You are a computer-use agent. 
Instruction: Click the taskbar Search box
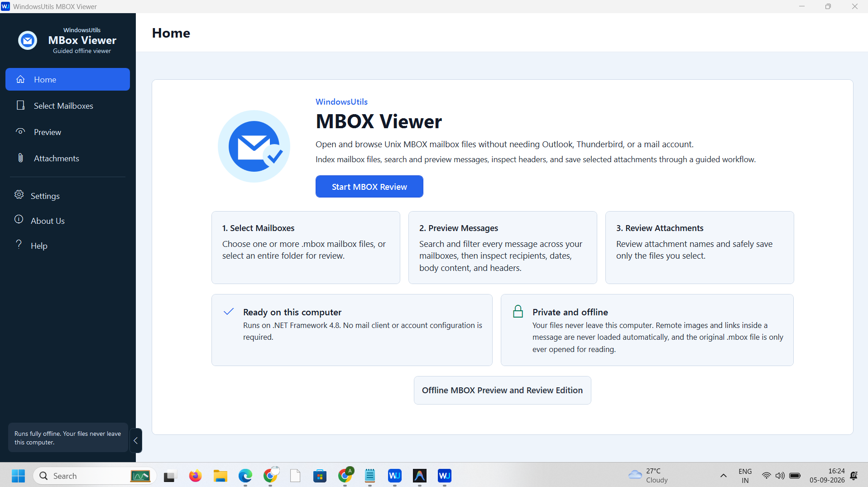click(x=95, y=476)
